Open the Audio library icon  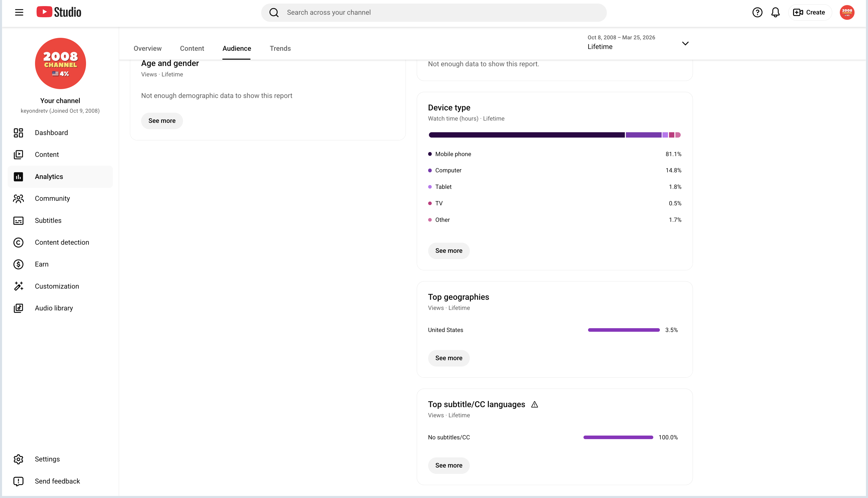point(19,308)
